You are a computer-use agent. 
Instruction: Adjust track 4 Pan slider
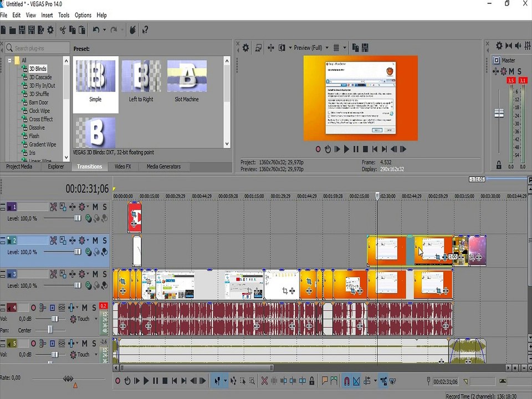click(50, 329)
